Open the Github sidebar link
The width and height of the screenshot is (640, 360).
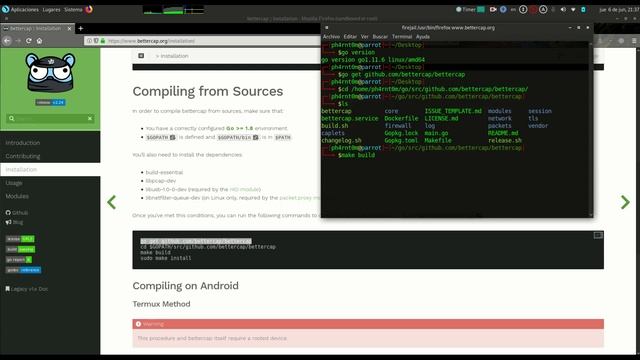coord(17,213)
